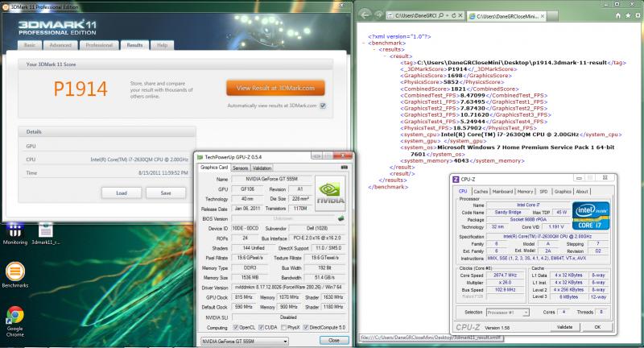Open the Help tab in 3DMark
This screenshot has height=348, width=644.
(163, 45)
